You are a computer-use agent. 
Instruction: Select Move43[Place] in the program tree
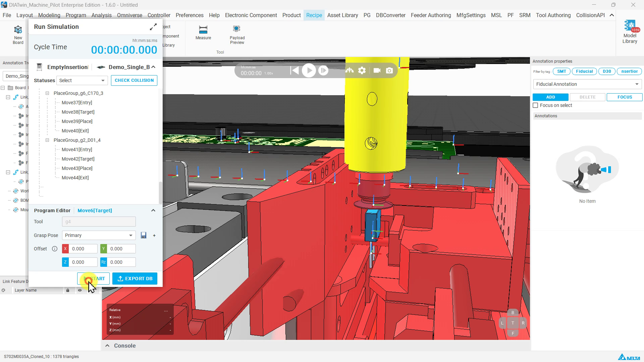77,168
